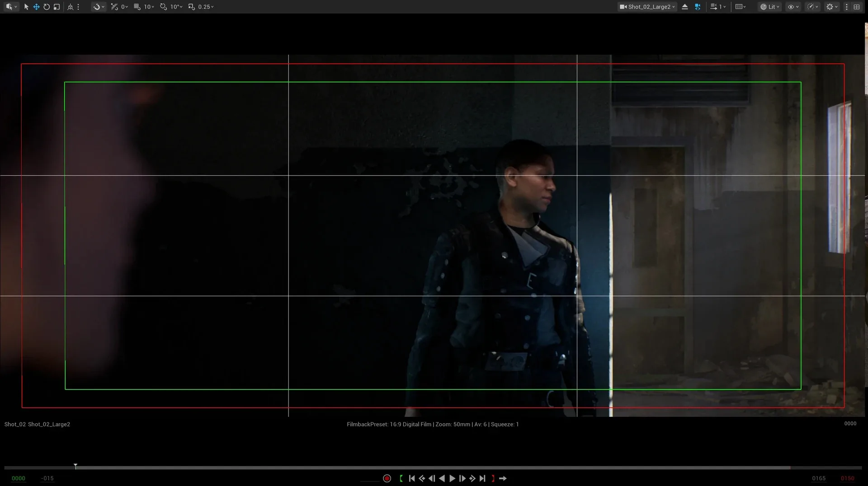Go to the end of sequence
The image size is (868, 486).
pos(482,478)
